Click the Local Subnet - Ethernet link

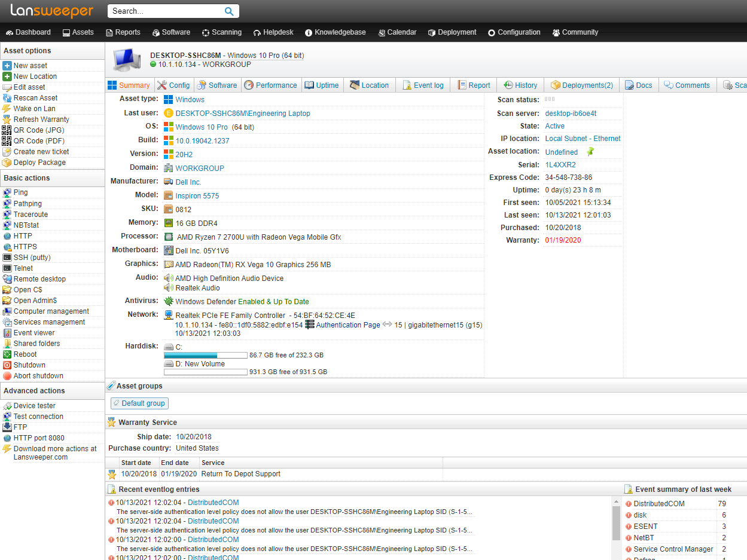(x=583, y=139)
